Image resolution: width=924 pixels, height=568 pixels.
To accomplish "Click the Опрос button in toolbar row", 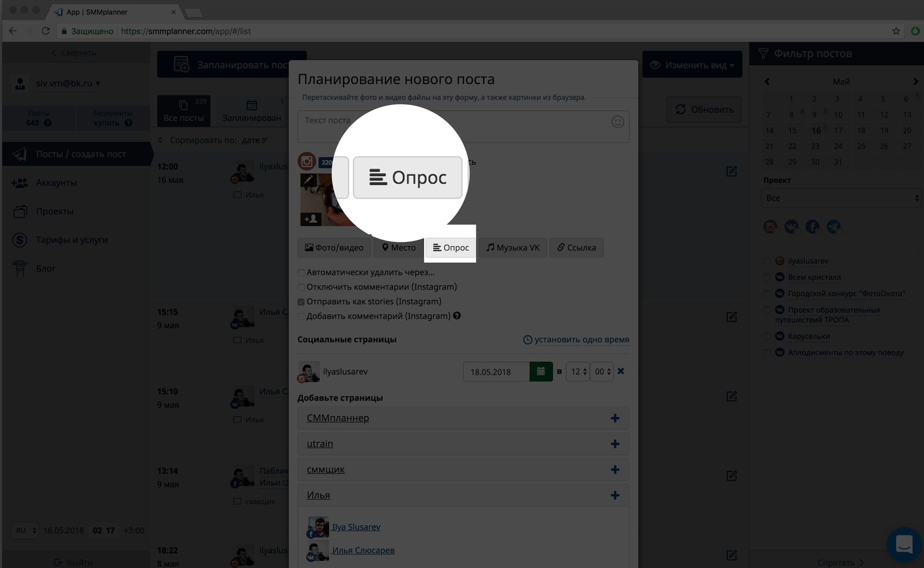I will tap(451, 248).
